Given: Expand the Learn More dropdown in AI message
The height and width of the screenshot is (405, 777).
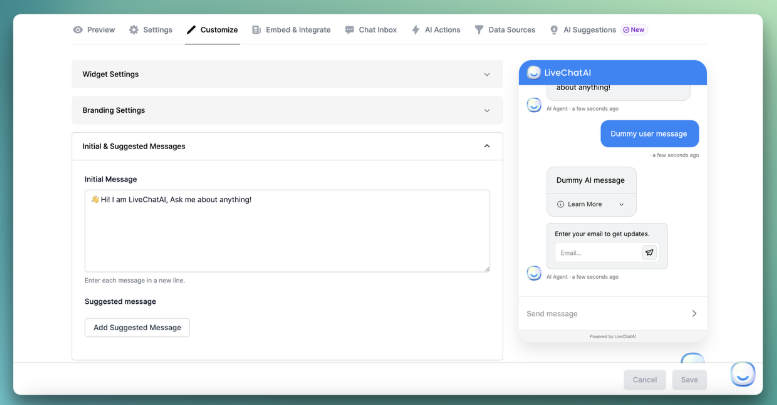Looking at the screenshot, I should 591,204.
